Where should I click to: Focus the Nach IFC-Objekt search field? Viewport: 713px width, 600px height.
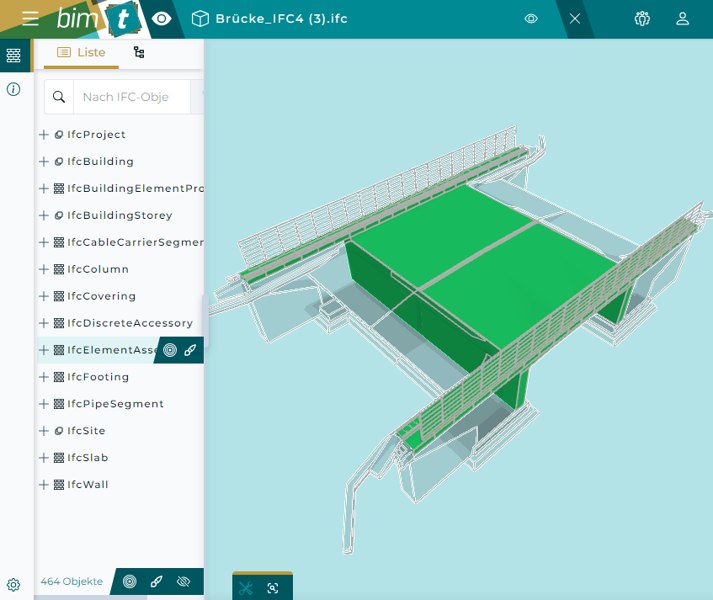coord(132,97)
